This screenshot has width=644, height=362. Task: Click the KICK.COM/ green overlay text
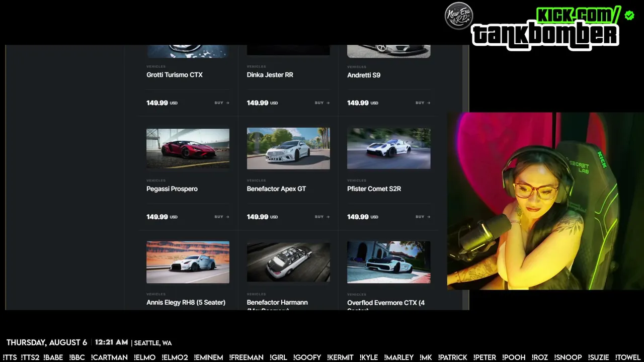pyautogui.click(x=579, y=16)
